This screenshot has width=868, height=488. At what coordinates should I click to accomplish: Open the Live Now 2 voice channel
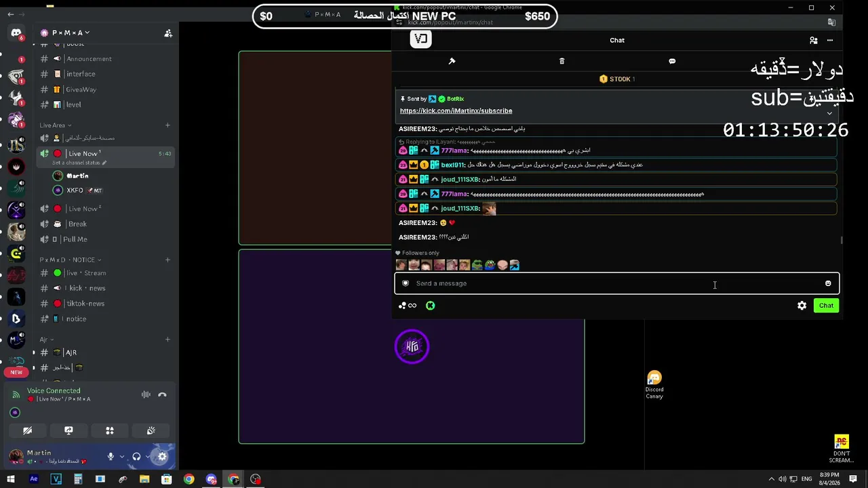click(105, 209)
